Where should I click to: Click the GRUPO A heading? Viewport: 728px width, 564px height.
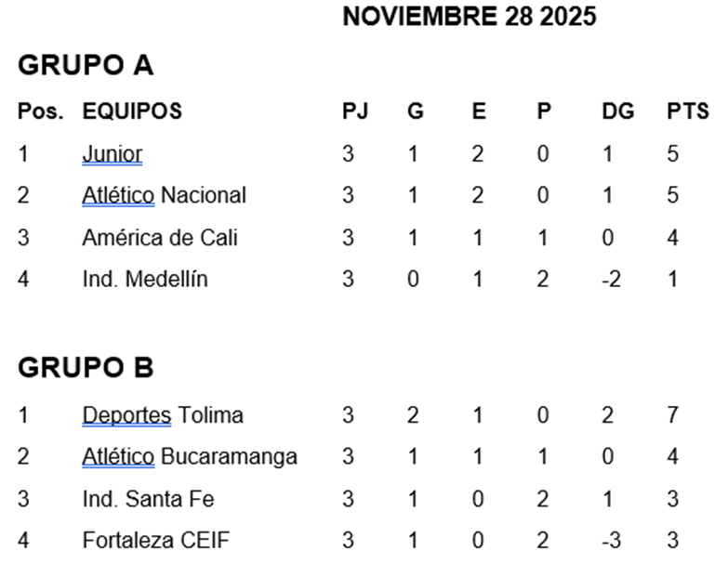point(86,65)
